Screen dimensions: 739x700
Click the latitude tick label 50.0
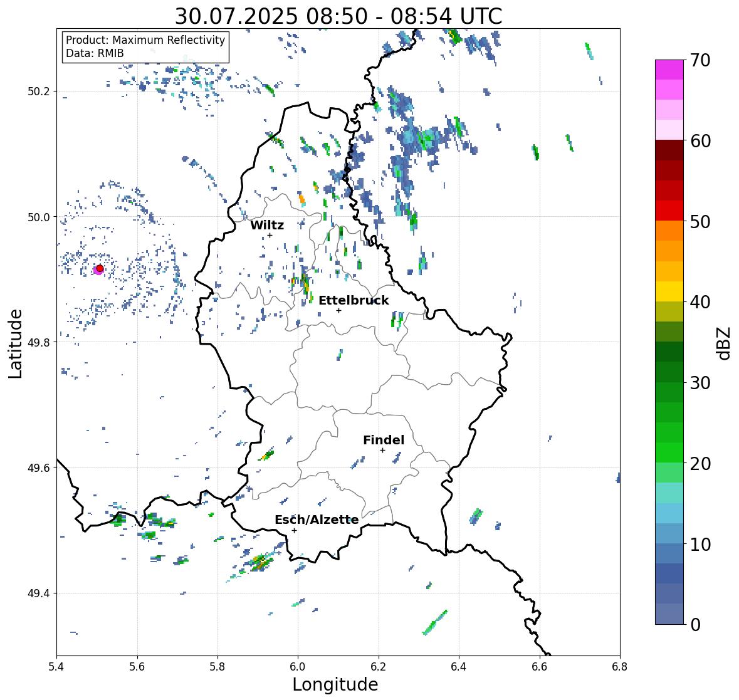click(39, 217)
